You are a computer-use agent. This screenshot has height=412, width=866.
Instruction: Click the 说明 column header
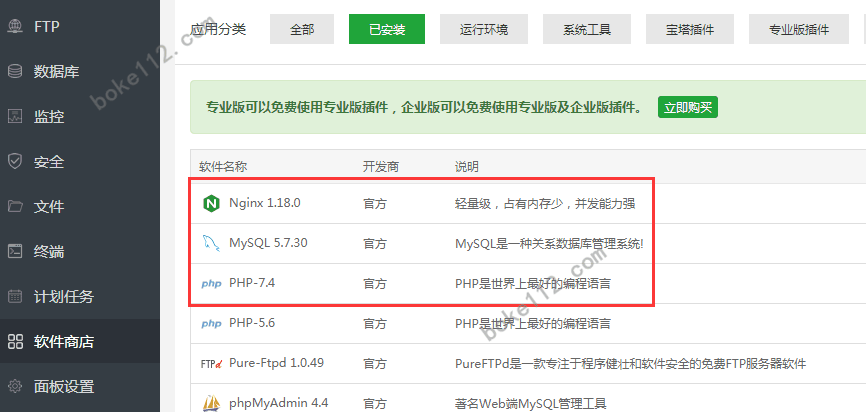[467, 166]
